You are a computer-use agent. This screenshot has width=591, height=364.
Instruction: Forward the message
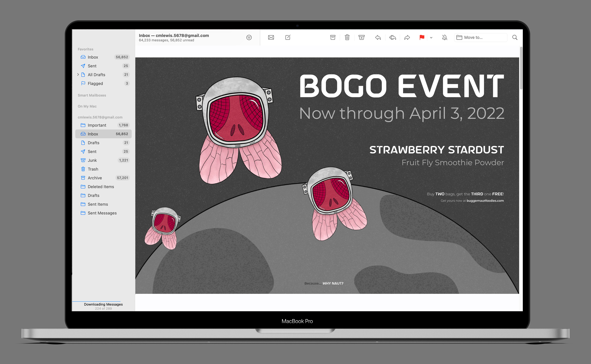pos(407,37)
